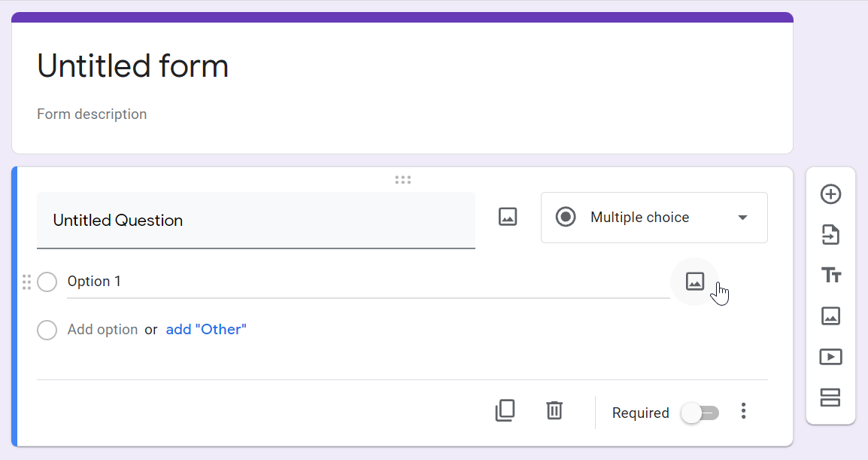Open the question's more options menu
The width and height of the screenshot is (868, 460).
tap(743, 411)
